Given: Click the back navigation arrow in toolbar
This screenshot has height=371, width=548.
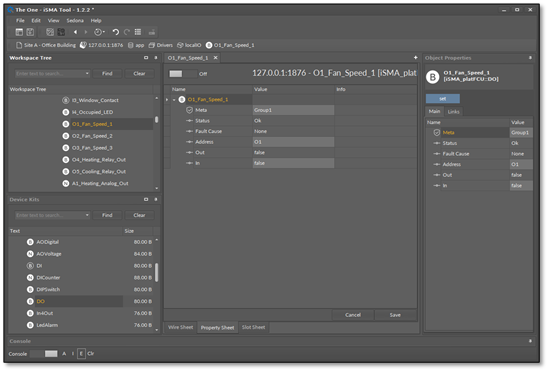Looking at the screenshot, I should pyautogui.click(x=75, y=32).
